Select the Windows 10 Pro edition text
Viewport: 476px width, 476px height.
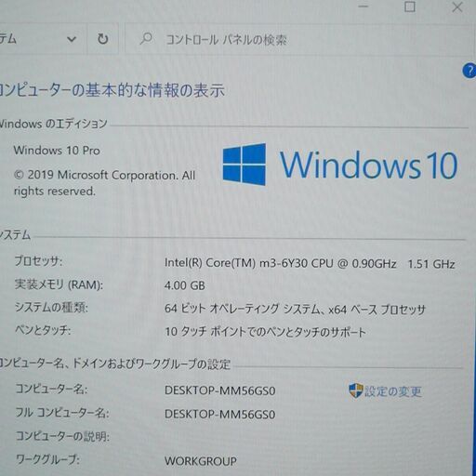57,151
